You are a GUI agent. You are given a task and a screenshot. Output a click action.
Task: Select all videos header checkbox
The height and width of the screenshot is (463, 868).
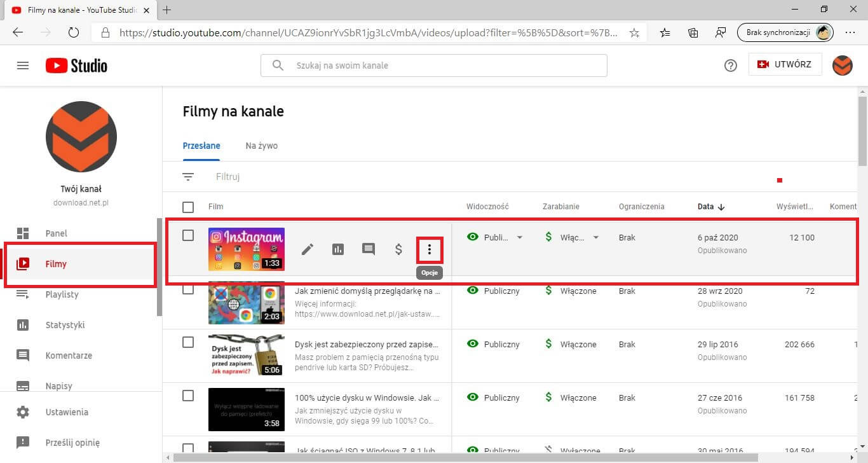pos(188,207)
